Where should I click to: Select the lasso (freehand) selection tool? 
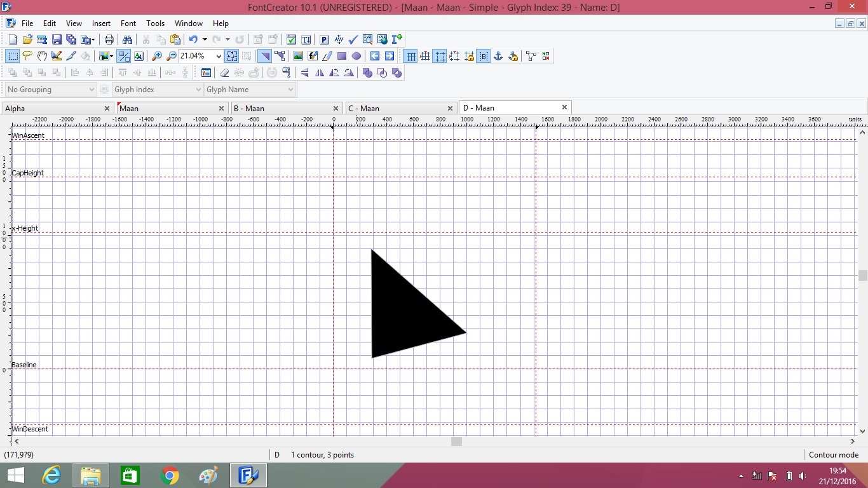pyautogui.click(x=27, y=56)
